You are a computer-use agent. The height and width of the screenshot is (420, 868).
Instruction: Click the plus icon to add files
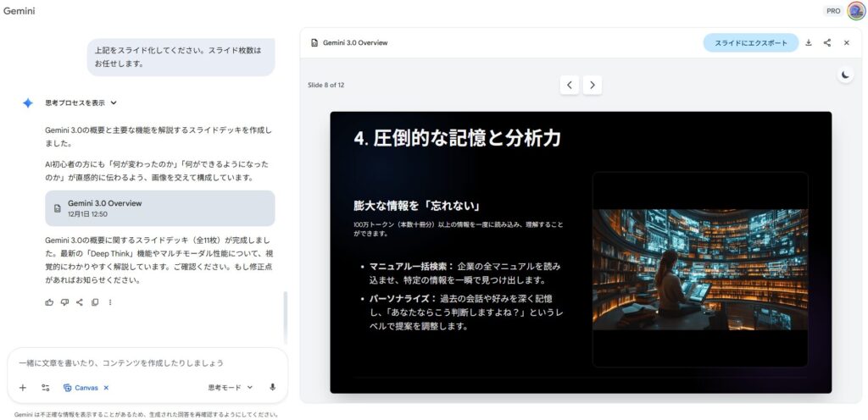23,387
